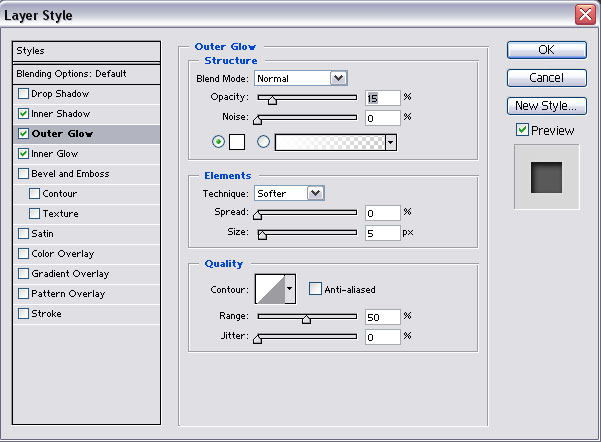
Task: Open the Contour picker arrow
Action: click(x=291, y=289)
